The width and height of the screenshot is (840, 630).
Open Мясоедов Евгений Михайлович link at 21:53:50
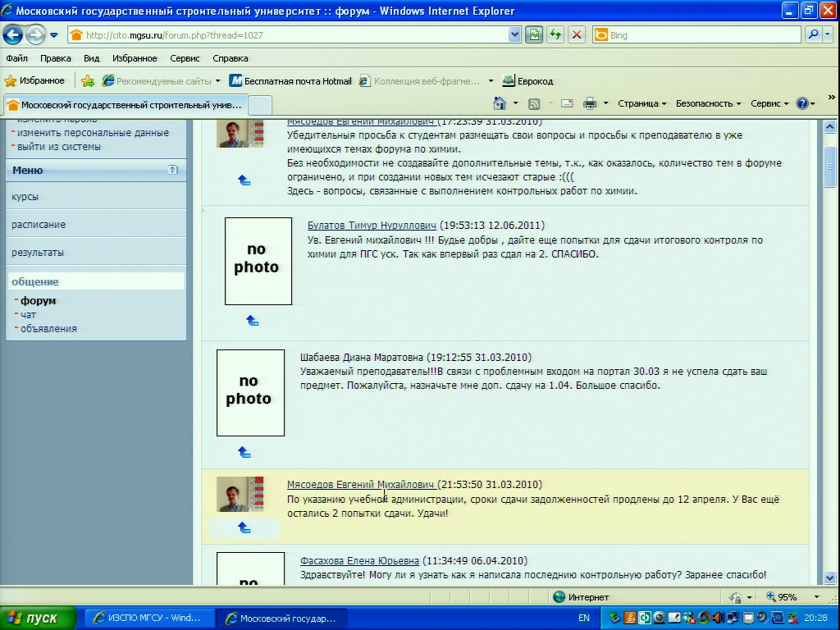(362, 484)
